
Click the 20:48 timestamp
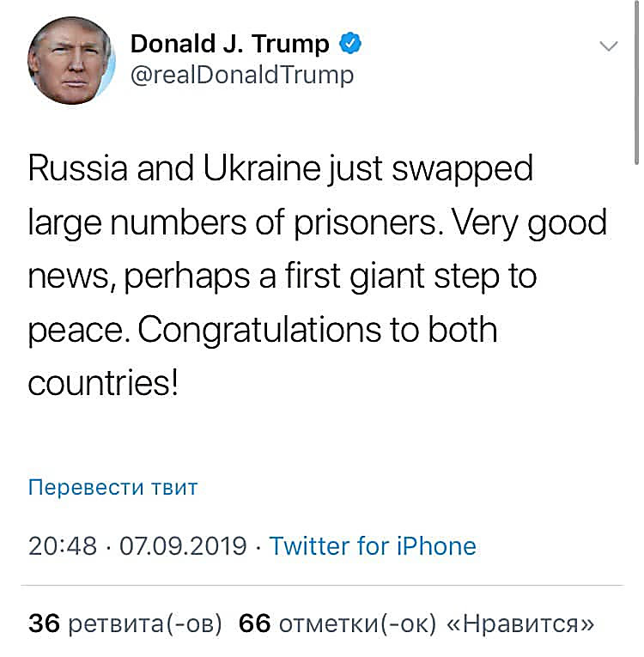coord(63,546)
